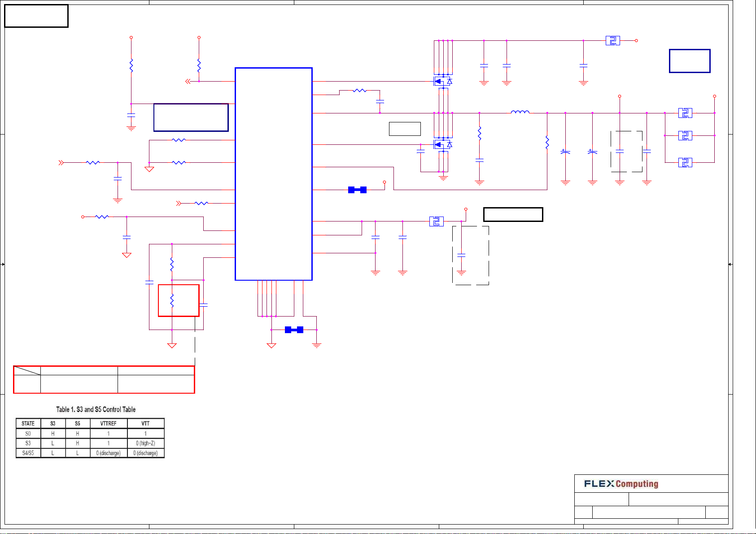Click the 'VTT' column header

(146, 423)
